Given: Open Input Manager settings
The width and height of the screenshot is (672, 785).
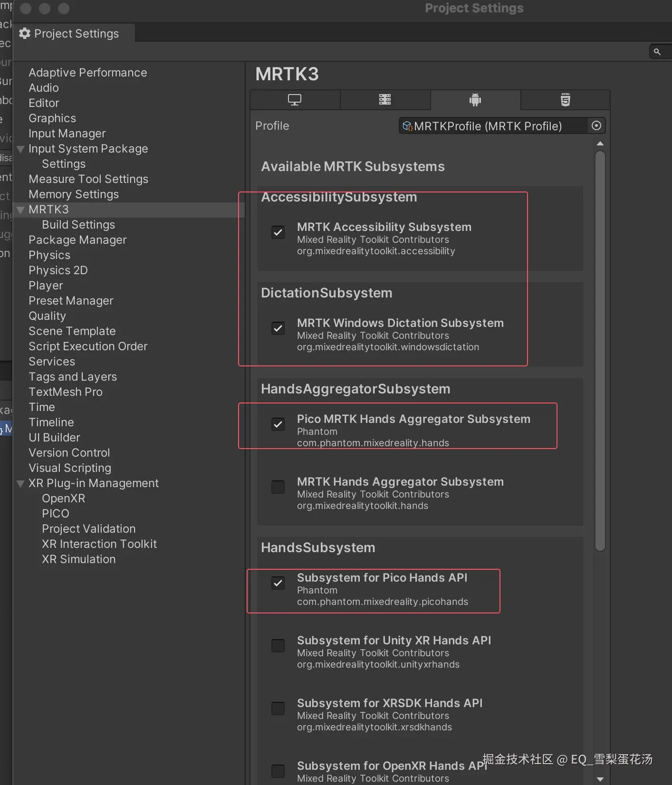Looking at the screenshot, I should pyautogui.click(x=67, y=134).
